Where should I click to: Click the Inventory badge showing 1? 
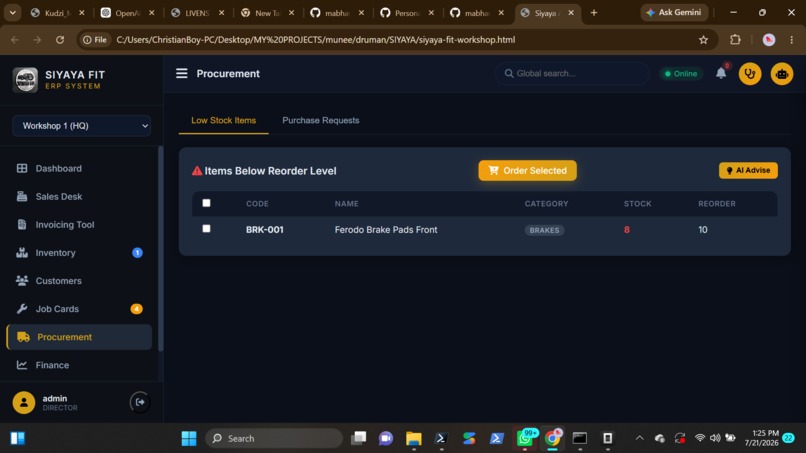click(137, 252)
